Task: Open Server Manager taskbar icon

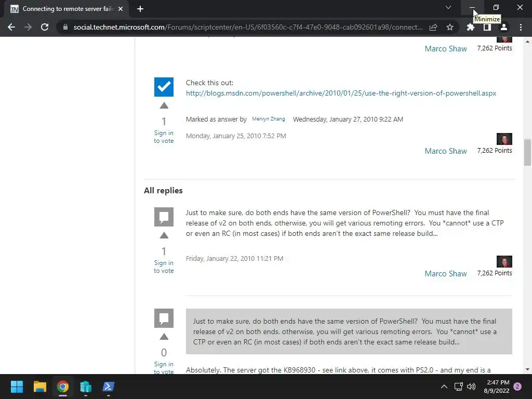Action: click(86, 387)
